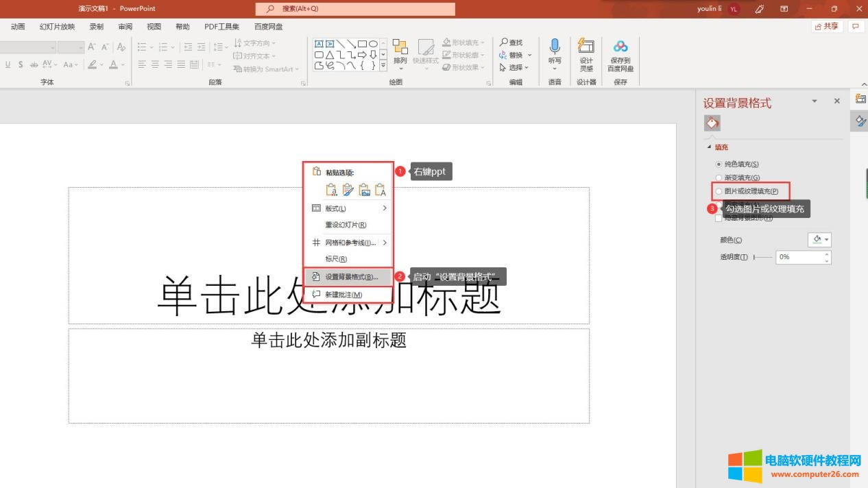This screenshot has width=868, height=488.
Task: Choose 设置背景格式 from the context menu
Action: click(x=350, y=276)
